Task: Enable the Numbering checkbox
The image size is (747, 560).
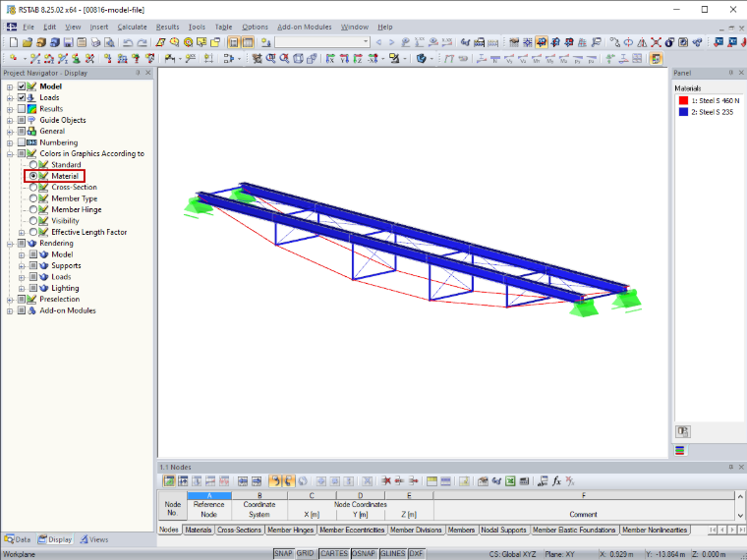Action: pyautogui.click(x=22, y=141)
